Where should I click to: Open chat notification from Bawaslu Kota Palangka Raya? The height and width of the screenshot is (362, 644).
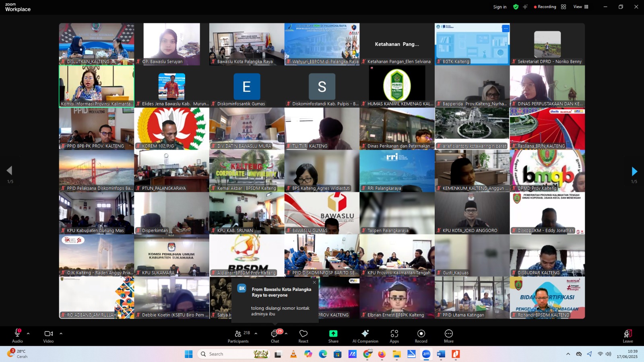(x=275, y=300)
